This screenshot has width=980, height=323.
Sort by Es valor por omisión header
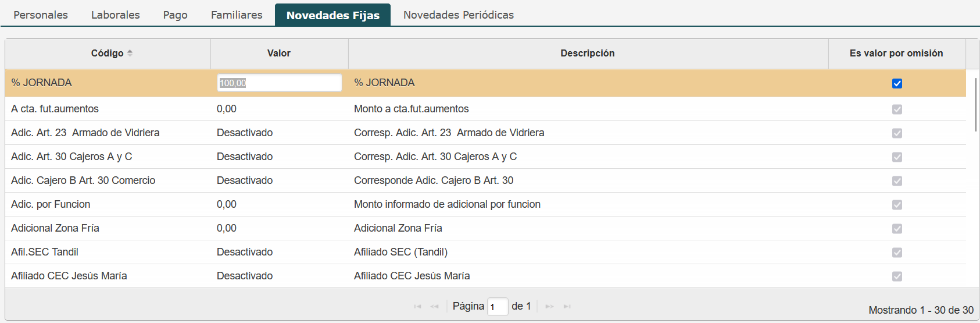[896, 53]
